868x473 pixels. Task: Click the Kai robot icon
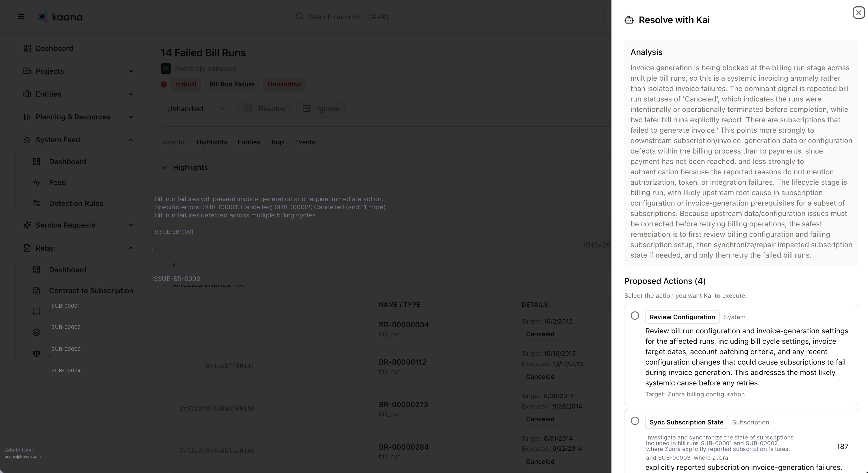(x=629, y=20)
